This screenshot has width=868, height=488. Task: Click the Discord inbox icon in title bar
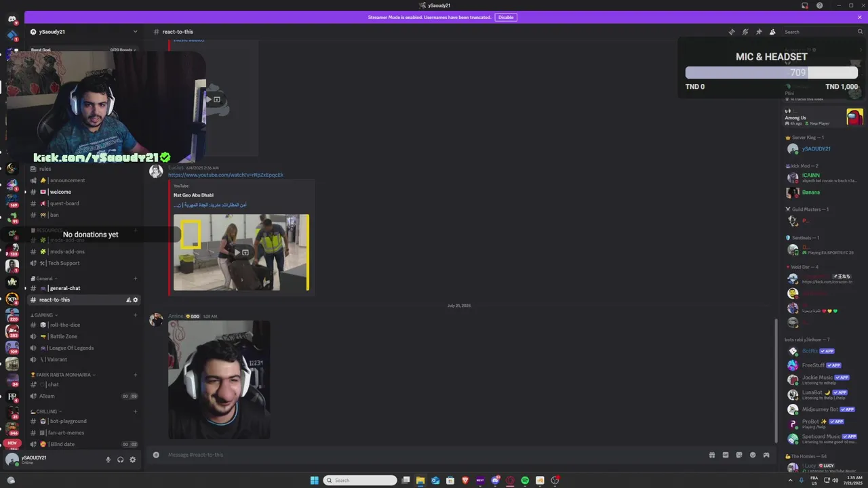pyautogui.click(x=805, y=5)
